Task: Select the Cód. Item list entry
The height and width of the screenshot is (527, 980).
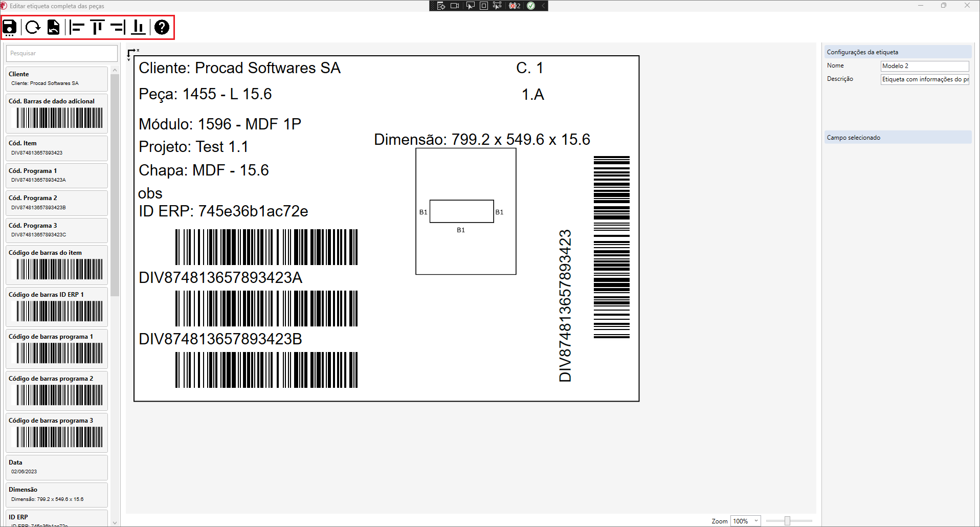Action: pyautogui.click(x=57, y=148)
